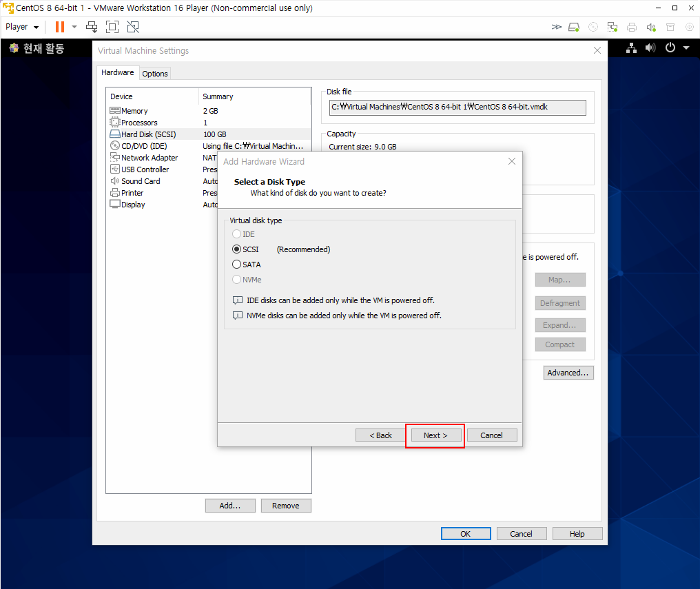
Task: Expand the guest system menu arrow
Action: pyautogui.click(x=686, y=48)
